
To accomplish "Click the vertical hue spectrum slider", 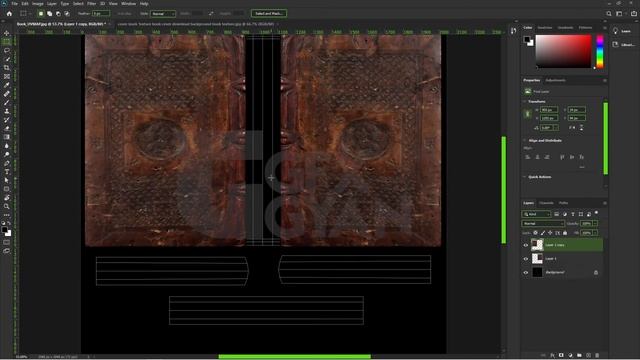I will pos(600,51).
